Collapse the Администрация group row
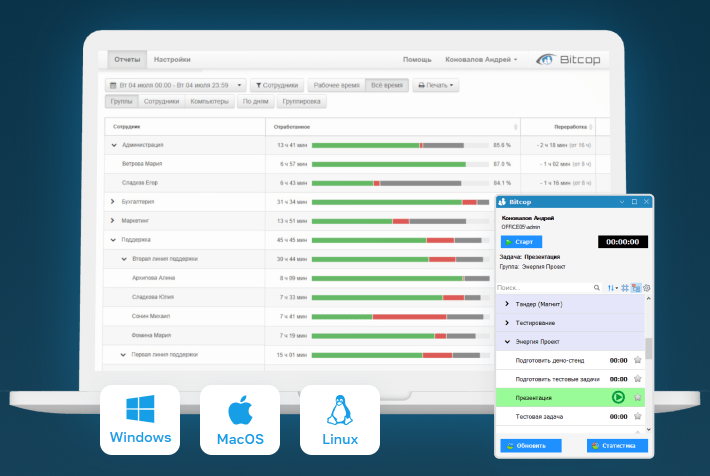Screen dimensions: 710x476 click(114, 145)
